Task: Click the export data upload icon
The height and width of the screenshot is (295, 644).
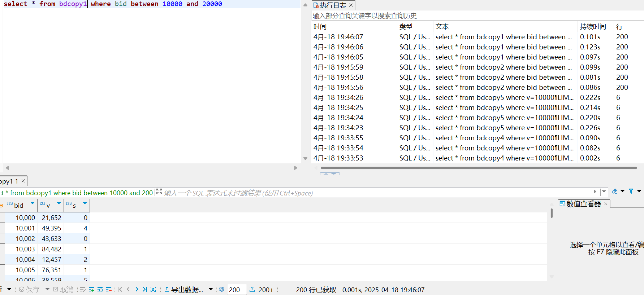Action: 167,289
